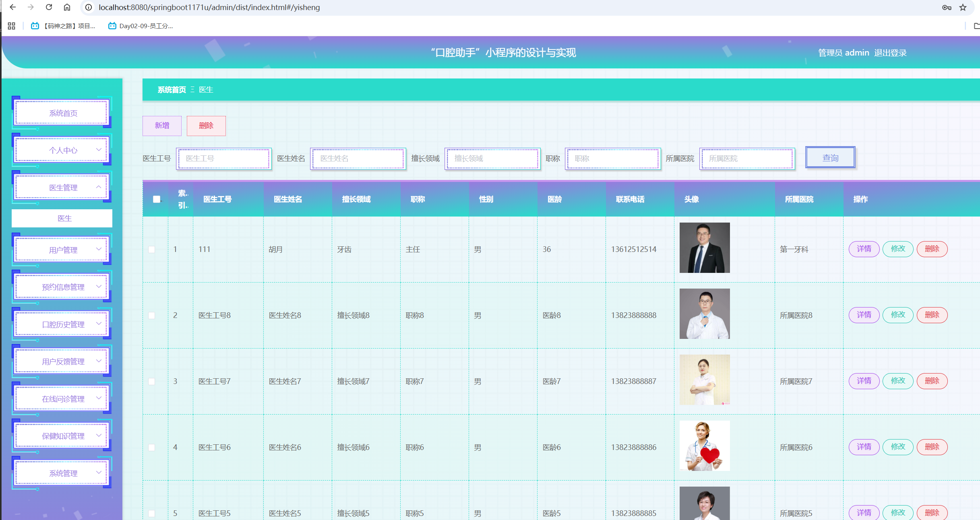Click the 医生姓名 search input field
The width and height of the screenshot is (980, 520).
pos(358,159)
